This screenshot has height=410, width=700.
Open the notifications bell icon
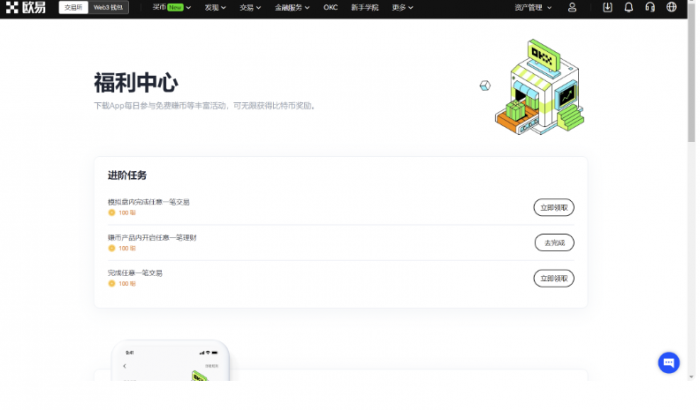pyautogui.click(x=629, y=7)
